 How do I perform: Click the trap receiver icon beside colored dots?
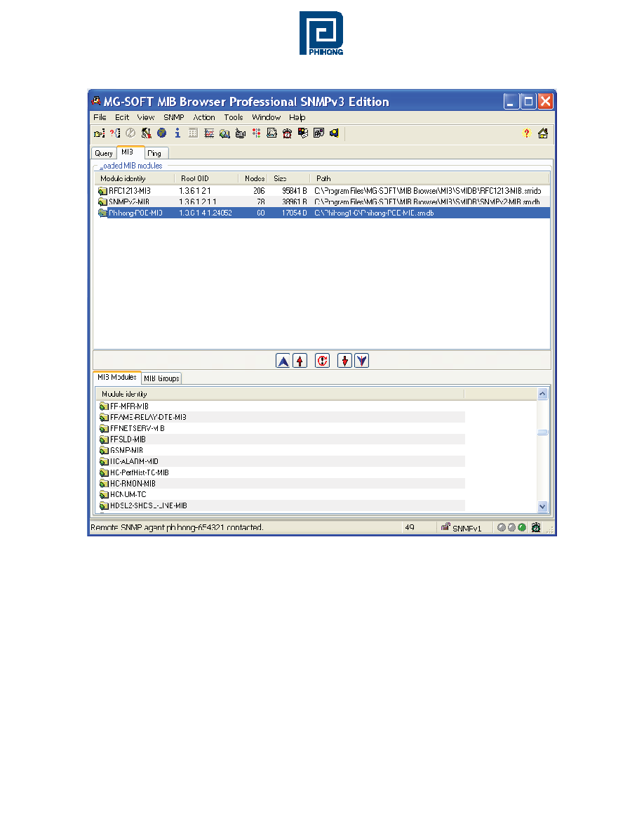[x=241, y=133]
